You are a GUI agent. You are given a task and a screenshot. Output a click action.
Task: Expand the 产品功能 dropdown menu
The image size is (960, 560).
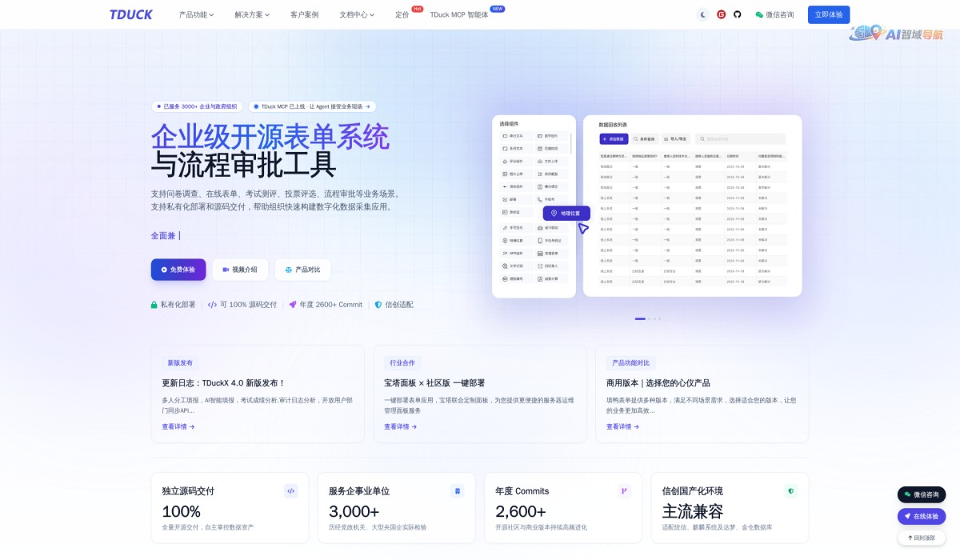click(197, 14)
